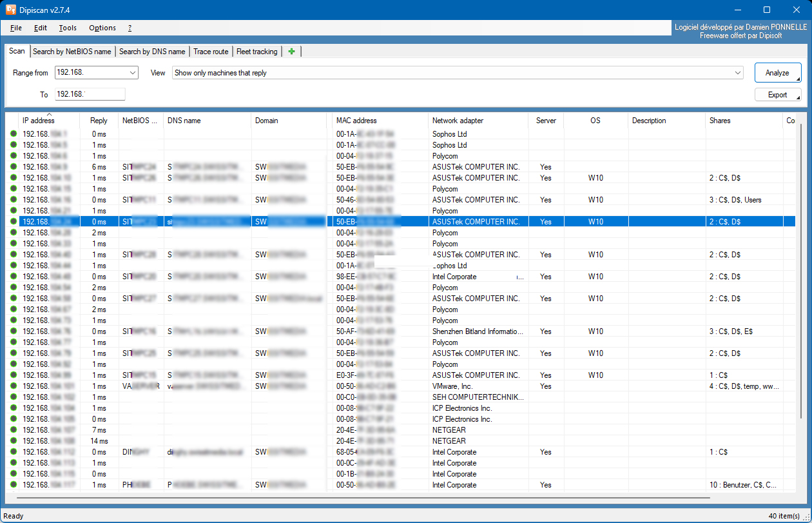The image size is (812, 523).
Task: Open the File menu
Action: 16,28
